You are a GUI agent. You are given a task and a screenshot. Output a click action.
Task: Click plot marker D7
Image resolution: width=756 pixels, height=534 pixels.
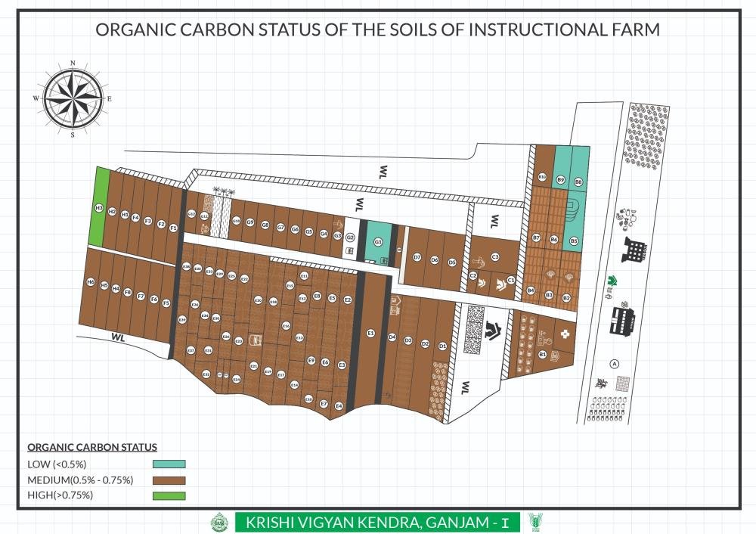pyautogui.click(x=417, y=258)
